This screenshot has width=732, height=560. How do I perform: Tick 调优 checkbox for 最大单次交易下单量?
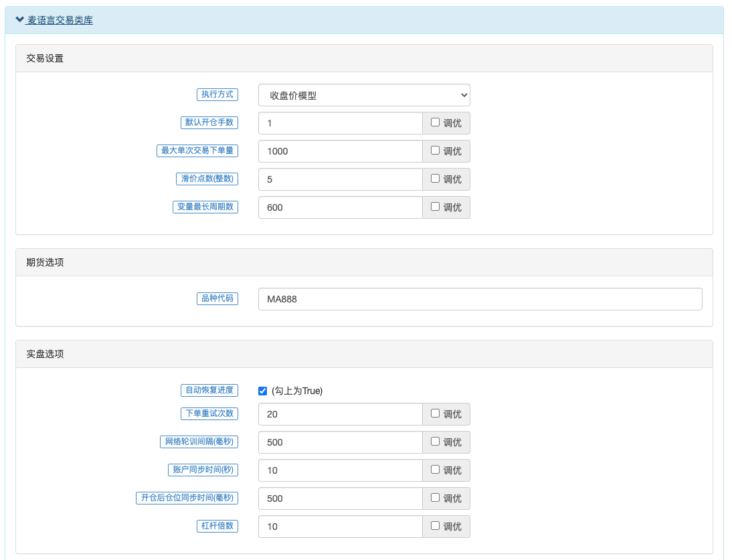[435, 151]
